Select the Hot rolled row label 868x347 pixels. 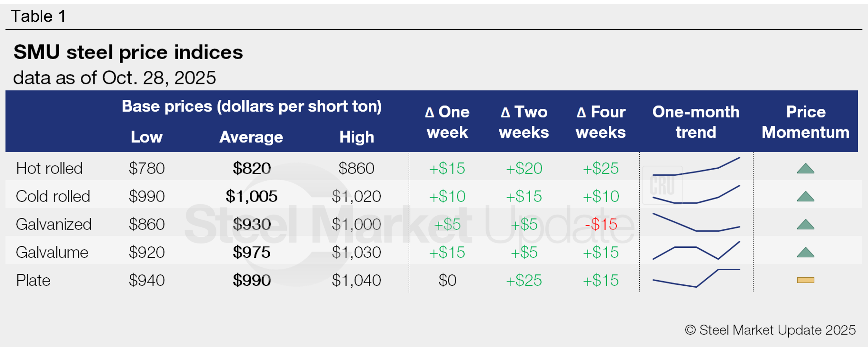click(x=50, y=168)
